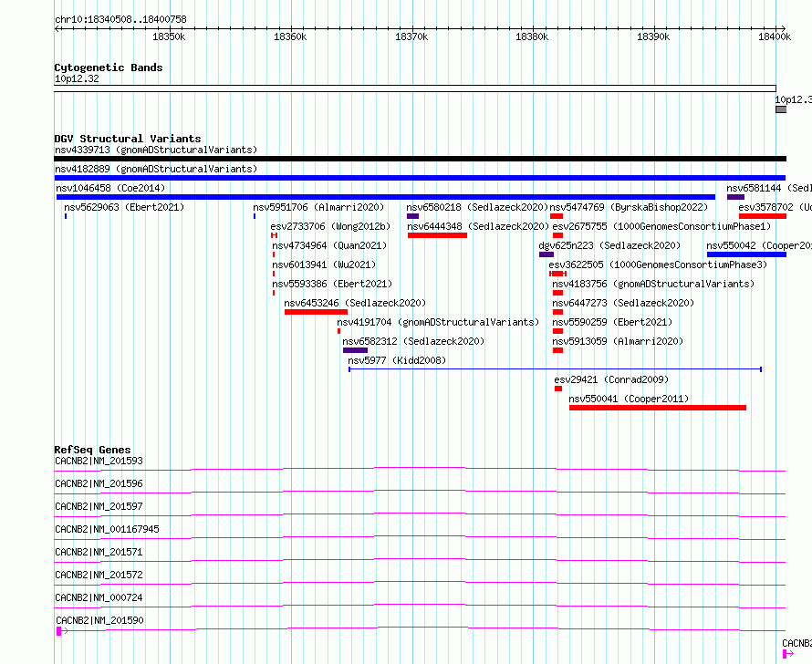Click the esv2733706 (Wong2012b) label

click(x=330, y=227)
